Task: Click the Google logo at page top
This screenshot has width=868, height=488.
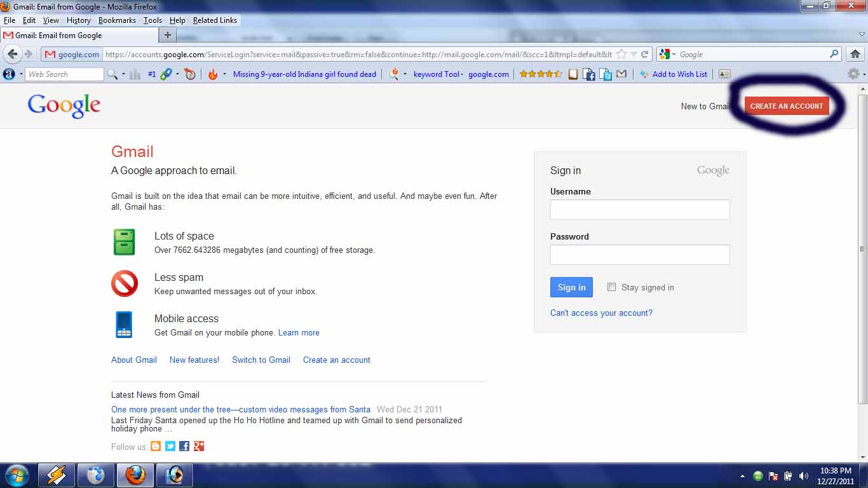Action: point(64,106)
